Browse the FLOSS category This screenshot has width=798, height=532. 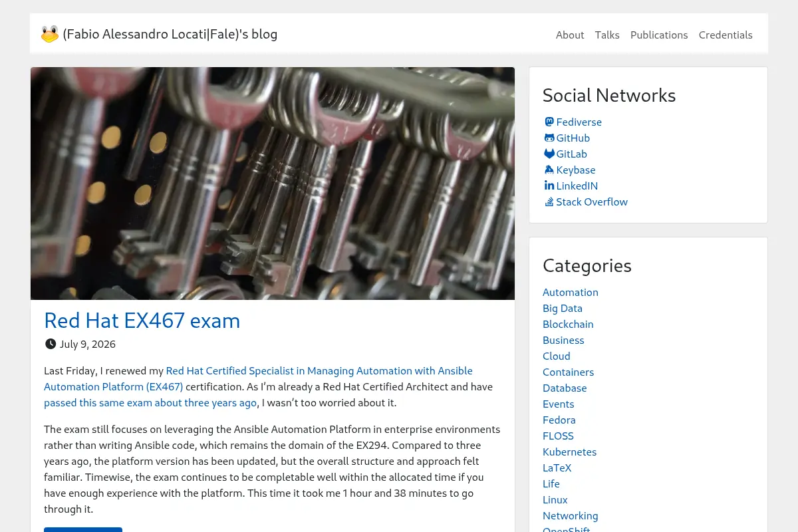pos(558,436)
